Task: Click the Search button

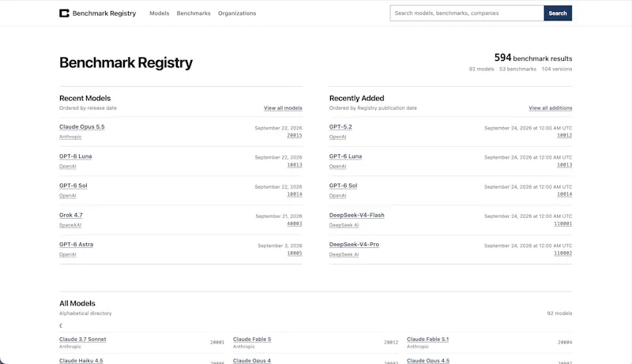Action: point(558,13)
